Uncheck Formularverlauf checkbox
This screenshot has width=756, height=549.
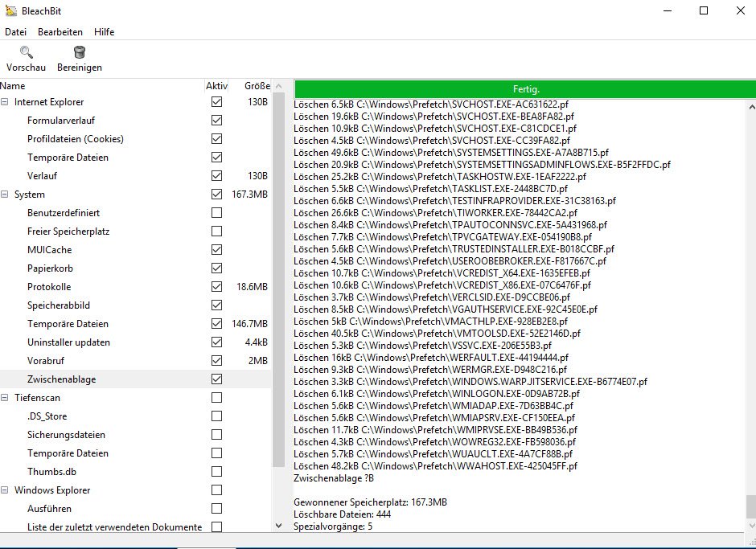(217, 121)
